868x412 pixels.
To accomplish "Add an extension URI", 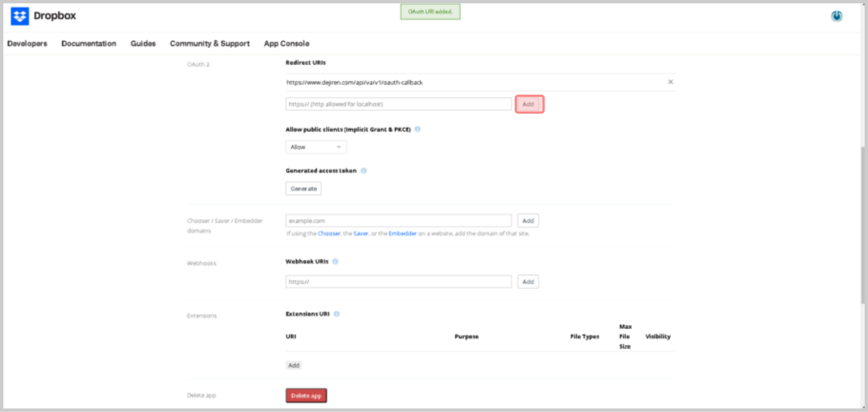I will pyautogui.click(x=294, y=365).
